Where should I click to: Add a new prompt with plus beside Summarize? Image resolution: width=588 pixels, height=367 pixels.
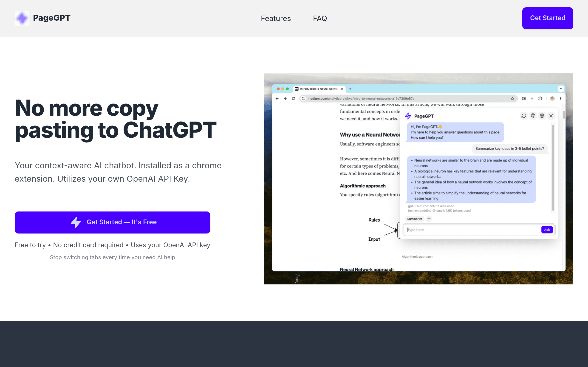click(x=429, y=219)
